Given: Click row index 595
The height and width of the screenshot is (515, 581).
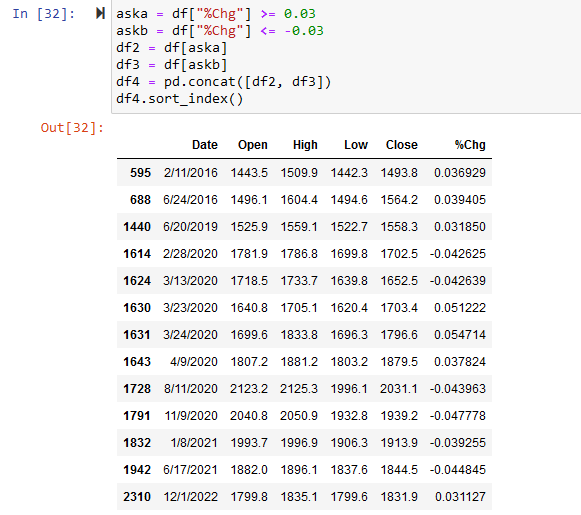Looking at the screenshot, I should (140, 173).
